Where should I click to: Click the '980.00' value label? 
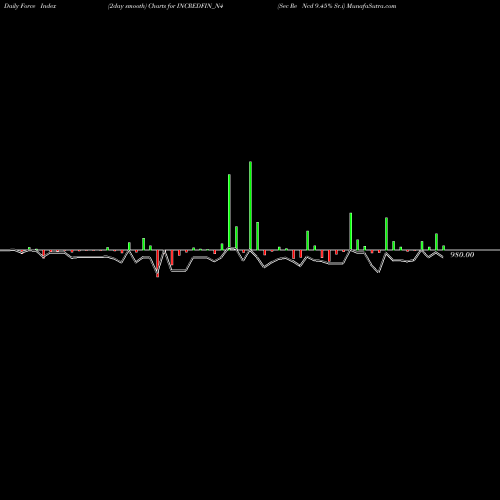tap(462, 255)
